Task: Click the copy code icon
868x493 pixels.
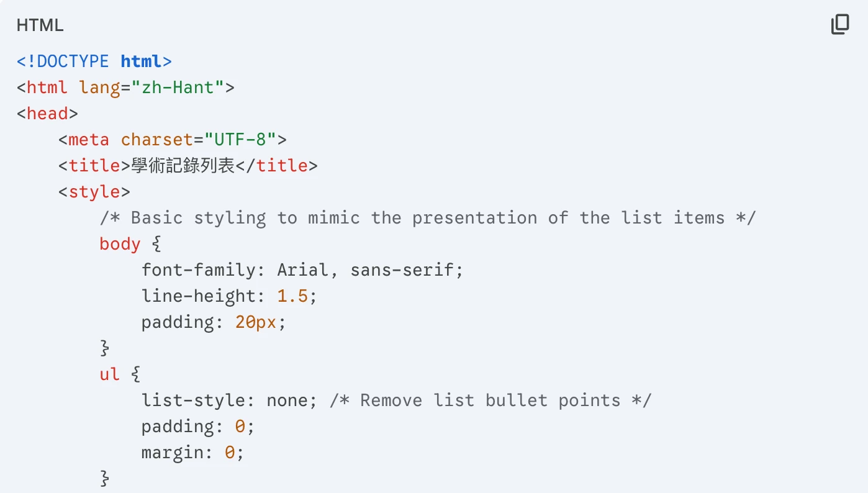Action: pyautogui.click(x=839, y=25)
